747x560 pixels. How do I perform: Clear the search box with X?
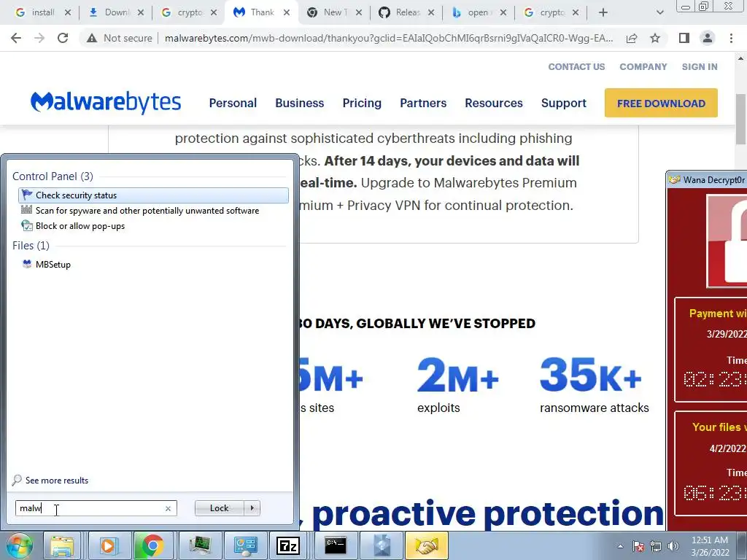click(168, 508)
